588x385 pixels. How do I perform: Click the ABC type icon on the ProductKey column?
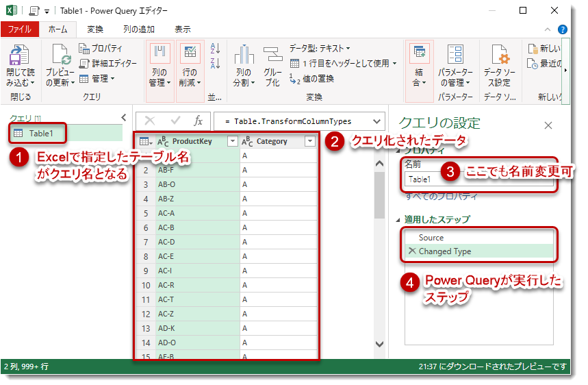pyautogui.click(x=163, y=142)
